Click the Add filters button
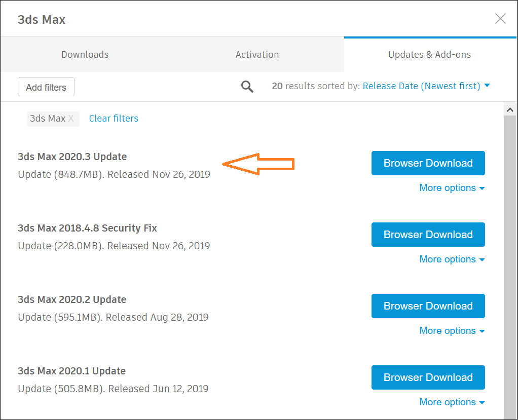 pyautogui.click(x=46, y=87)
